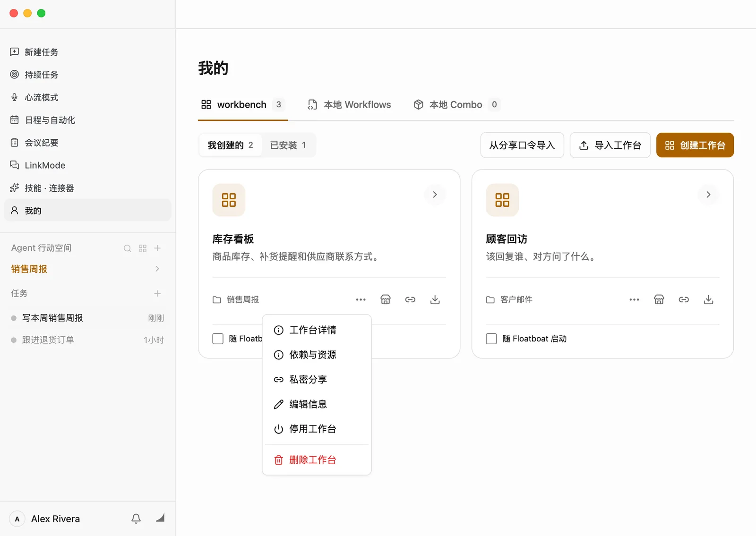Switch to the 本地 Workflows tab

point(350,104)
